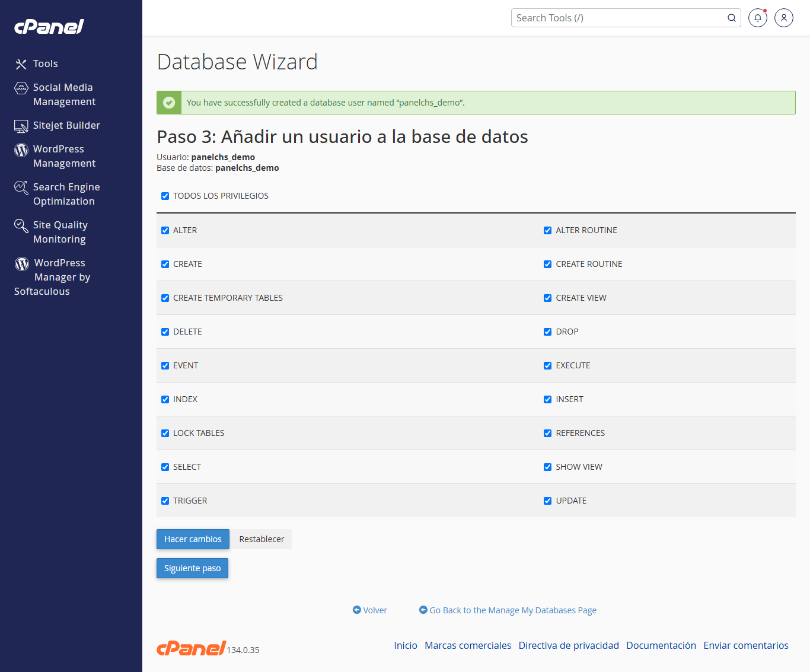Click Enviar comentarios footer link
Viewport: 810px width, 672px height.
(746, 645)
